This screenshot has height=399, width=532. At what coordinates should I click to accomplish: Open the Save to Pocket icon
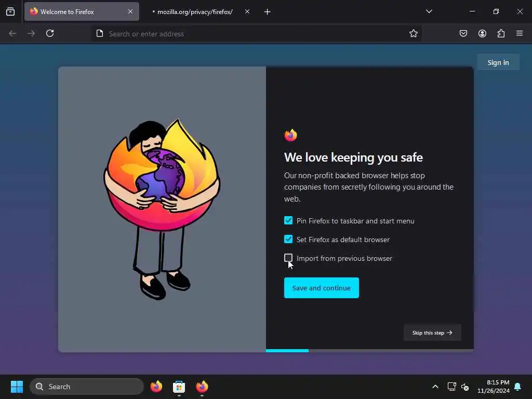click(463, 34)
